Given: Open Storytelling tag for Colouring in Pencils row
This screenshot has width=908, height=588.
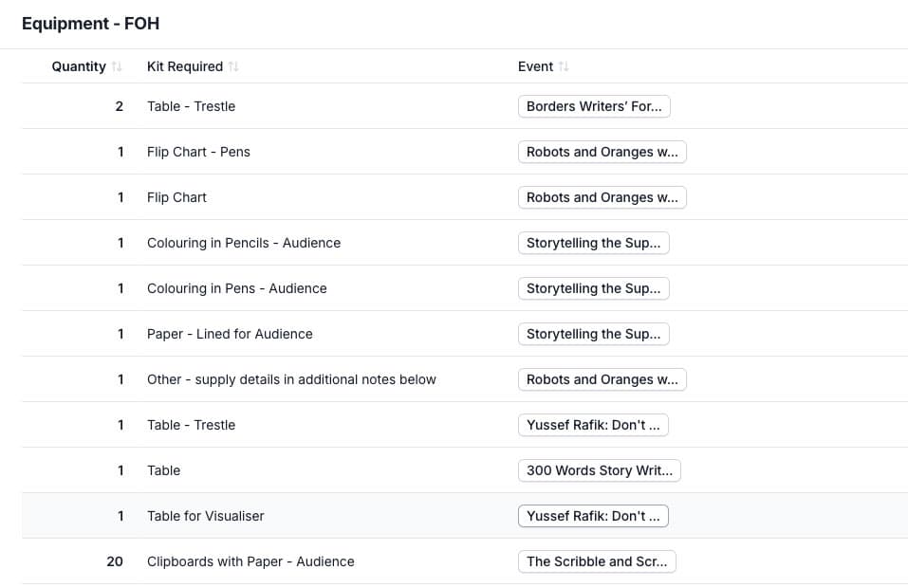Looking at the screenshot, I should 594,243.
